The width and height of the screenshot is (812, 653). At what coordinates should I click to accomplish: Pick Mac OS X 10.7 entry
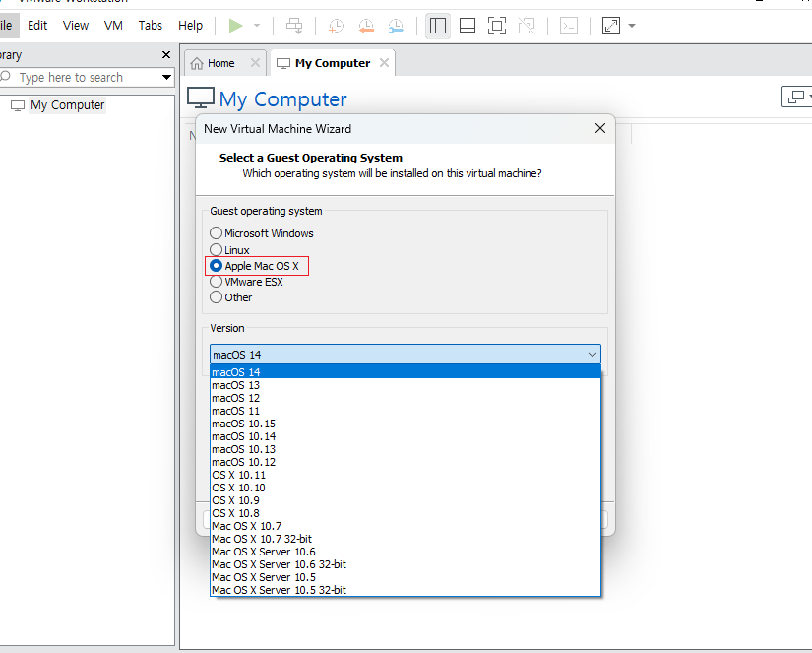click(x=405, y=526)
